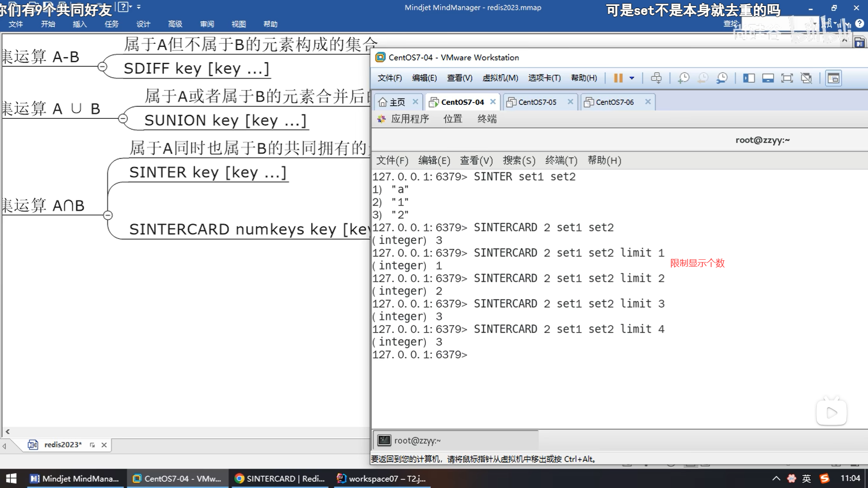Open terminal 搜索(S) menu
The height and width of the screenshot is (488, 868).
tap(519, 160)
